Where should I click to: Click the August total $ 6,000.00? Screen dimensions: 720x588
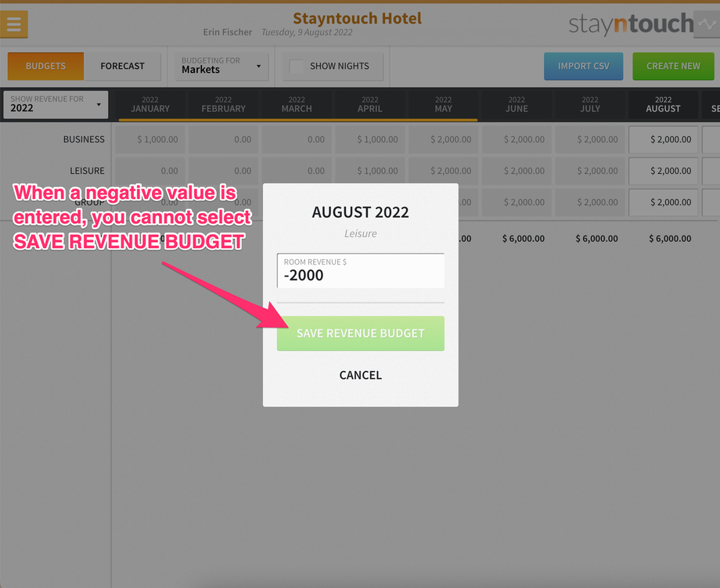(670, 239)
